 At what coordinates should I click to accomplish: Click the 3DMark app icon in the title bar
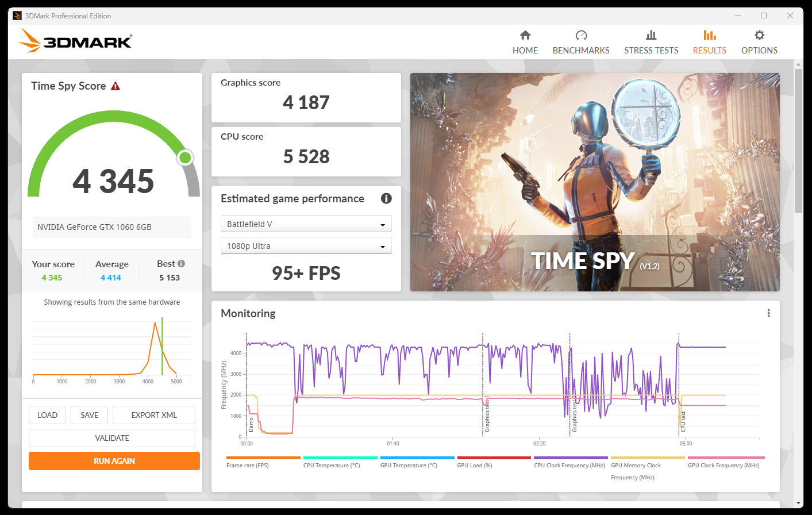click(17, 16)
